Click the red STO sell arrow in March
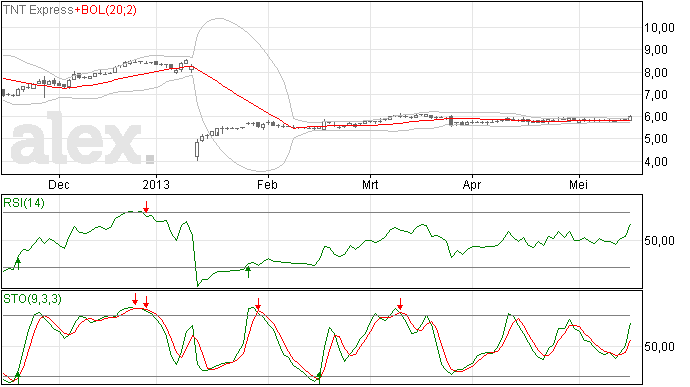Viewport: 690px width, 387px height. point(400,304)
